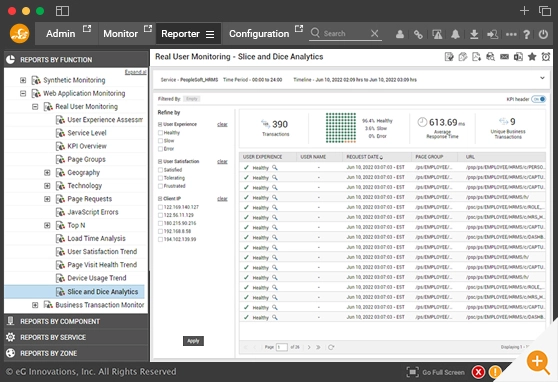This screenshot has height=382, width=558.
Task: Expand the Business Transaction Monitor node
Action: [35, 305]
